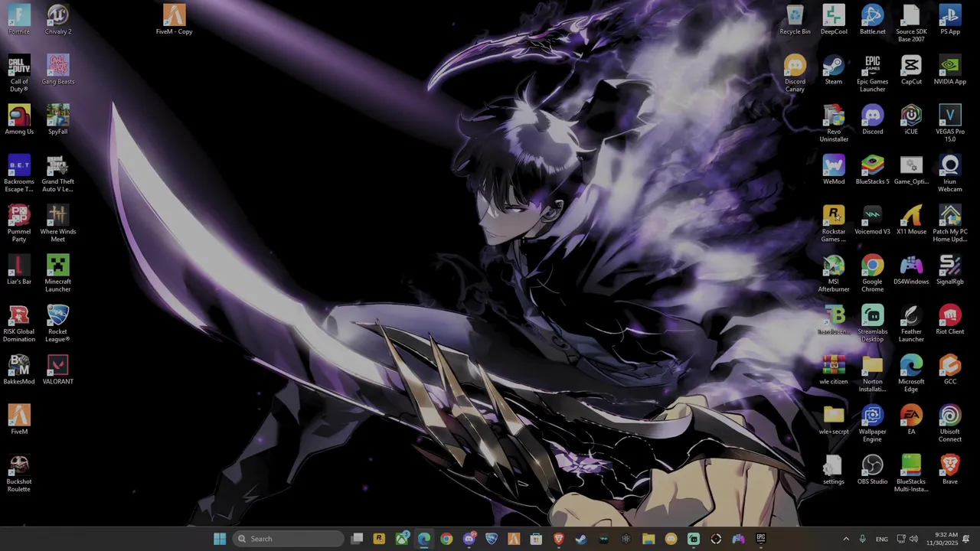Select the SpyFall shortcut
980x551 pixels.
(x=58, y=119)
